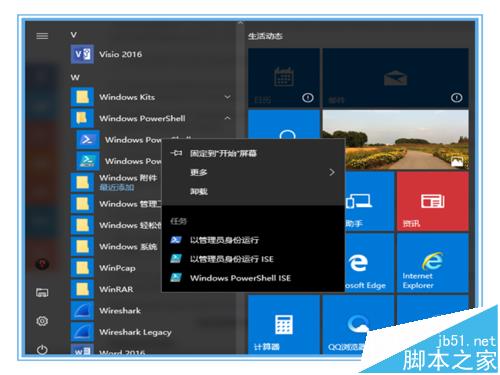Open Settings gear in Start sidebar

[42, 321]
